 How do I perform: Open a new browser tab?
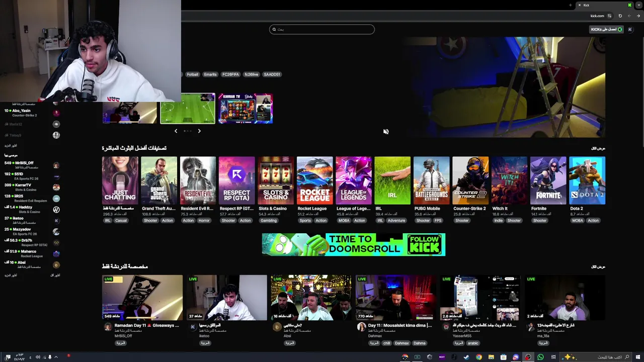(570, 5)
